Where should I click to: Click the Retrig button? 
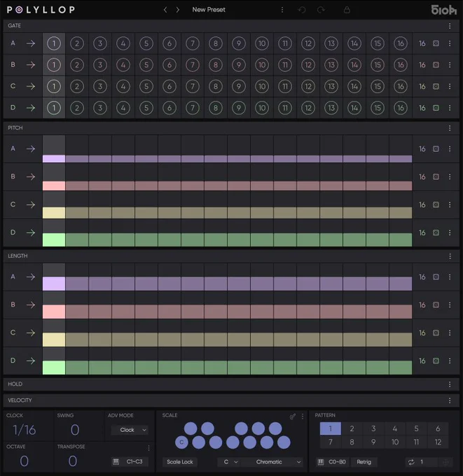pos(364,462)
